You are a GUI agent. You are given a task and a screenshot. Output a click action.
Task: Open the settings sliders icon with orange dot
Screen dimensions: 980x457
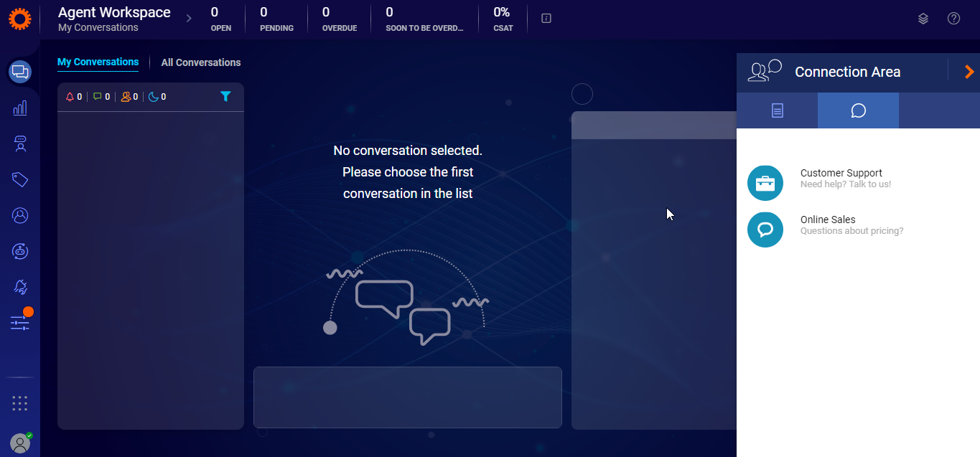19,322
